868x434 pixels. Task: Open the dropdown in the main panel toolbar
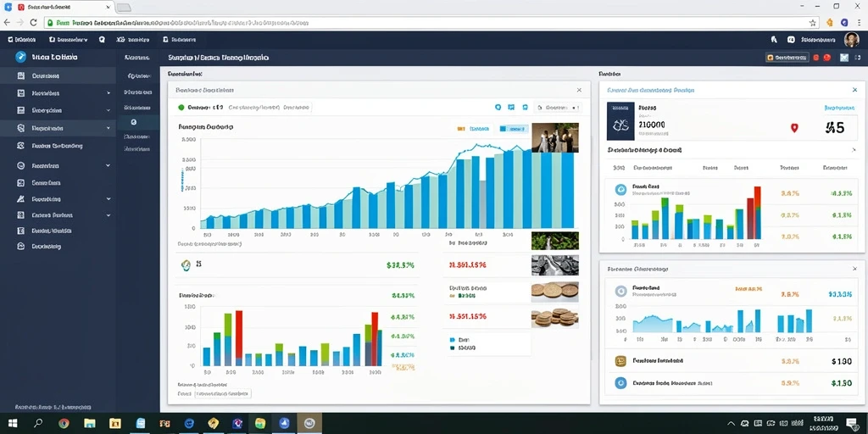(558, 108)
